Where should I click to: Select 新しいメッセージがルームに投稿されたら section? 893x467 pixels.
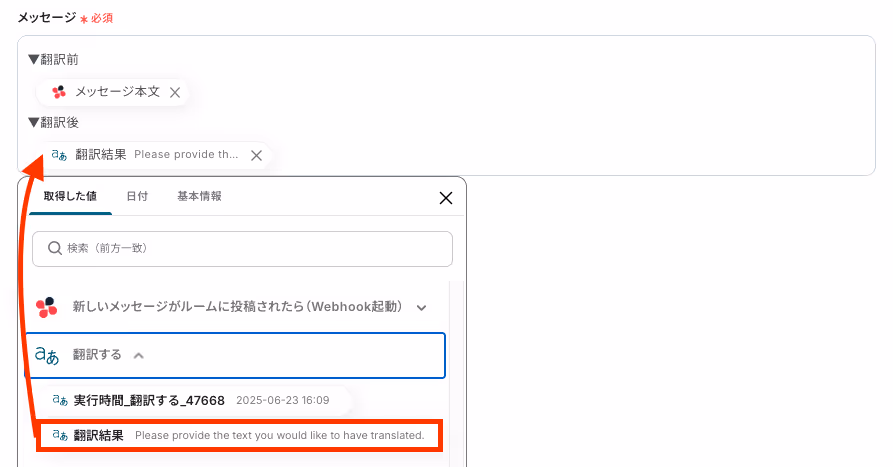click(x=235, y=308)
